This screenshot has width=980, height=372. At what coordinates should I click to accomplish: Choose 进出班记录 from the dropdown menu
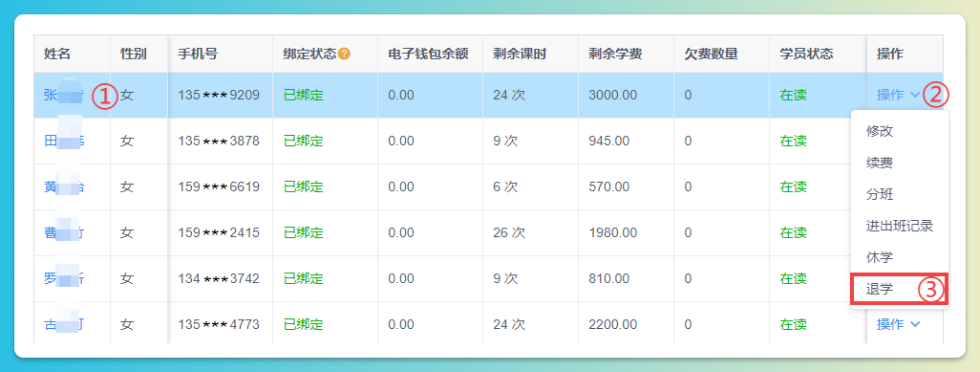pos(900,226)
